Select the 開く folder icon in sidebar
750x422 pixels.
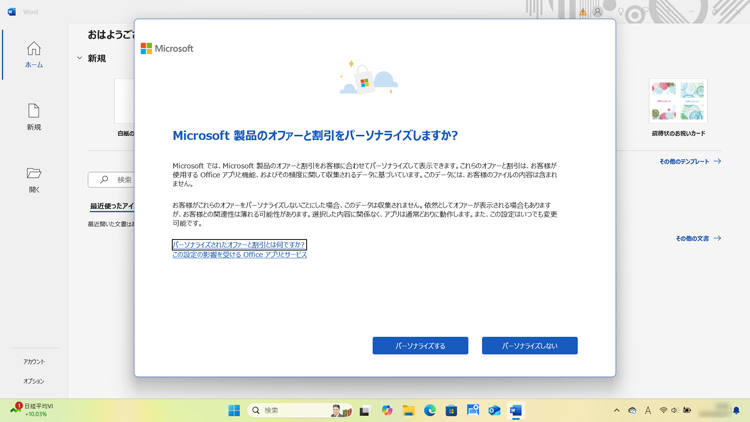(x=34, y=179)
